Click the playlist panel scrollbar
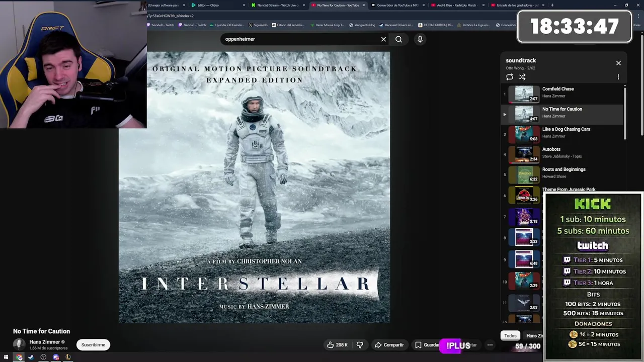The width and height of the screenshot is (644, 362). (x=625, y=113)
